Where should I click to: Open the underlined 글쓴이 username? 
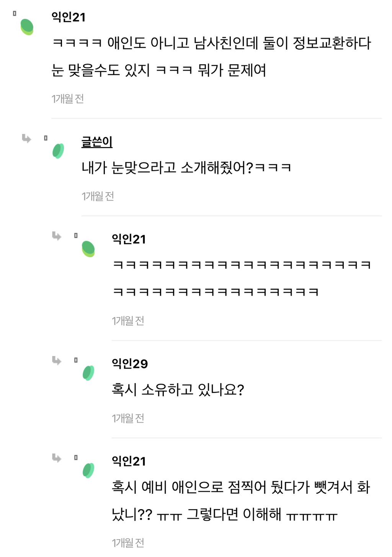pos(97,142)
